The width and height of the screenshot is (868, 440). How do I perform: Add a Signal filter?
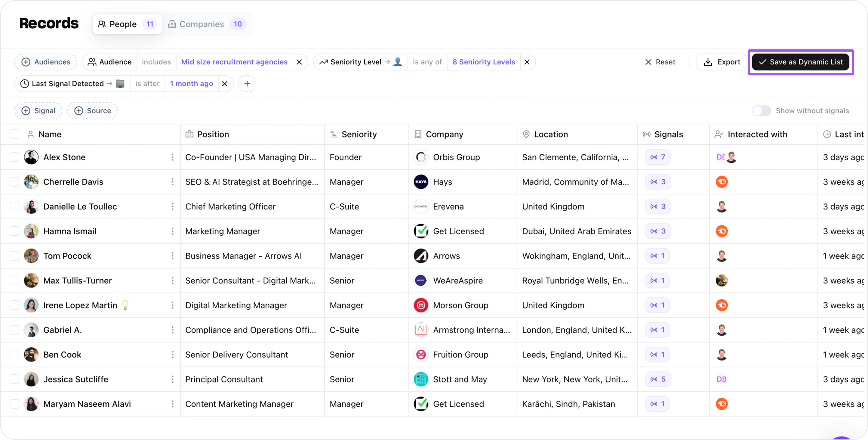pos(38,110)
